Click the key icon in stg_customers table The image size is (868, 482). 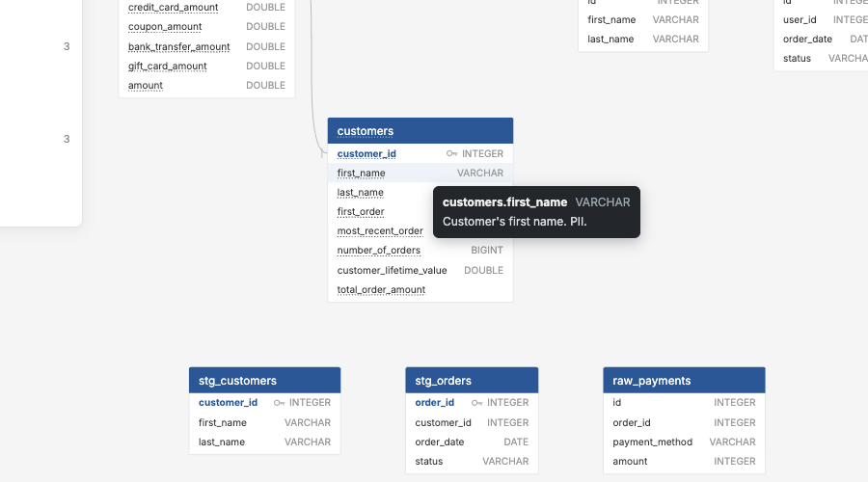click(279, 403)
